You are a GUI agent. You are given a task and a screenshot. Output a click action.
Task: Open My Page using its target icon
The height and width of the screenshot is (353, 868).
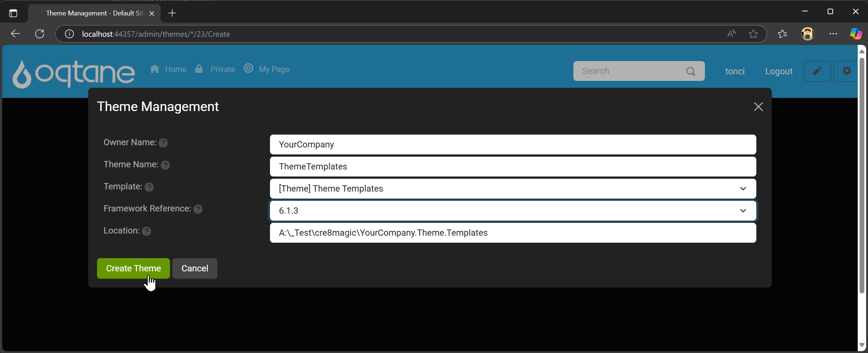pyautogui.click(x=248, y=69)
